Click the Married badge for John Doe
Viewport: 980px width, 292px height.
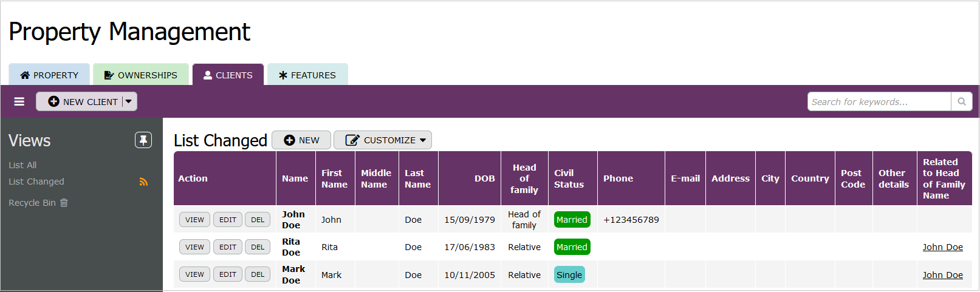click(572, 220)
